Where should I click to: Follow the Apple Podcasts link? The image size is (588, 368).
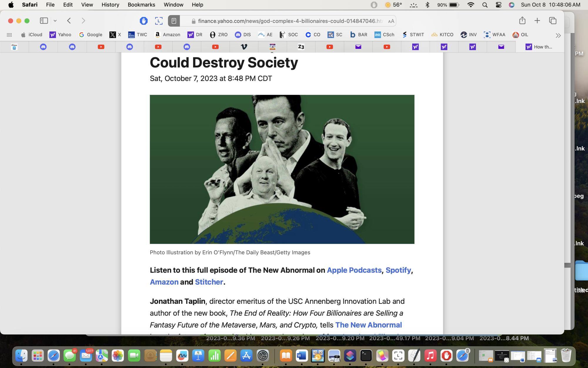point(354,270)
